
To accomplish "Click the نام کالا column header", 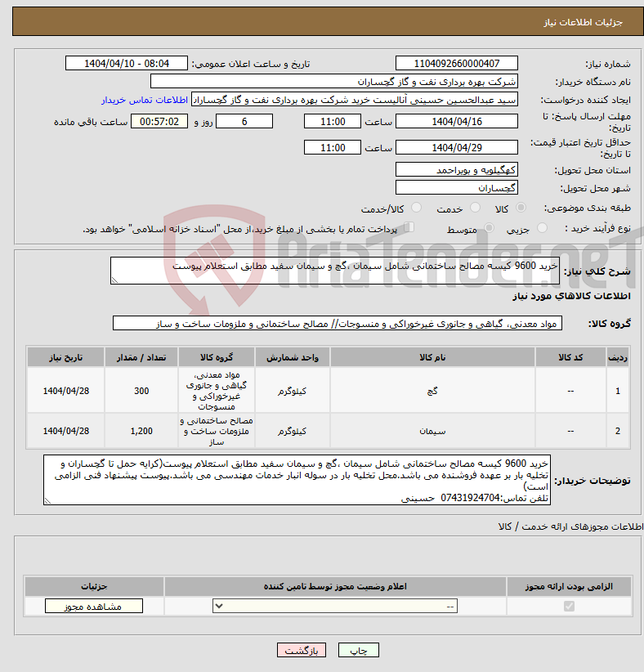I will (x=432, y=357).
